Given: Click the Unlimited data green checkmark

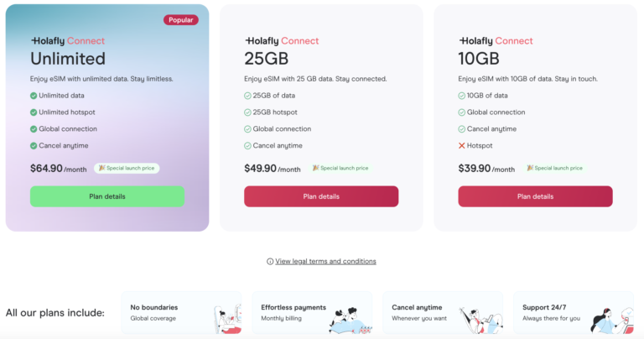Looking at the screenshot, I should (34, 96).
